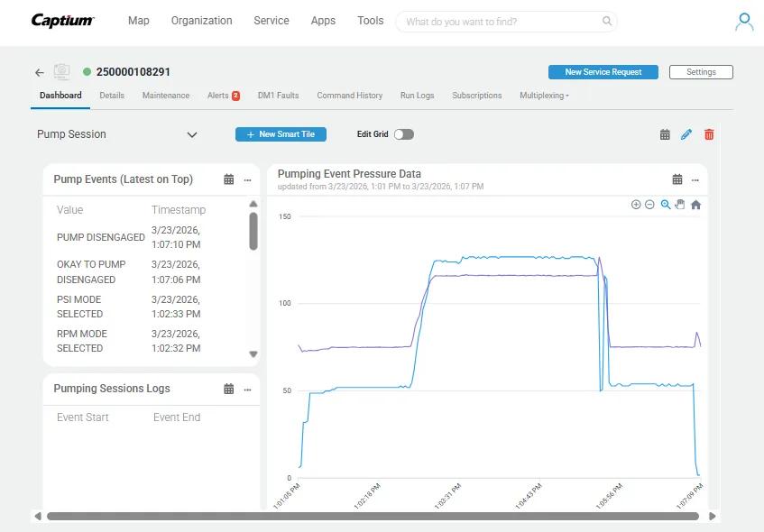Open the Multiplexing dropdown tab

coord(544,96)
